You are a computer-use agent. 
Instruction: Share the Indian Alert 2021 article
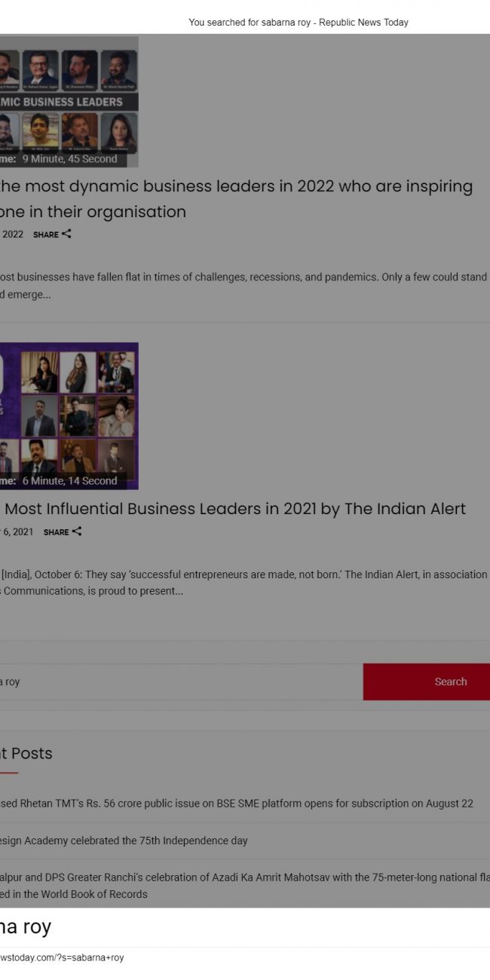pyautogui.click(x=63, y=532)
